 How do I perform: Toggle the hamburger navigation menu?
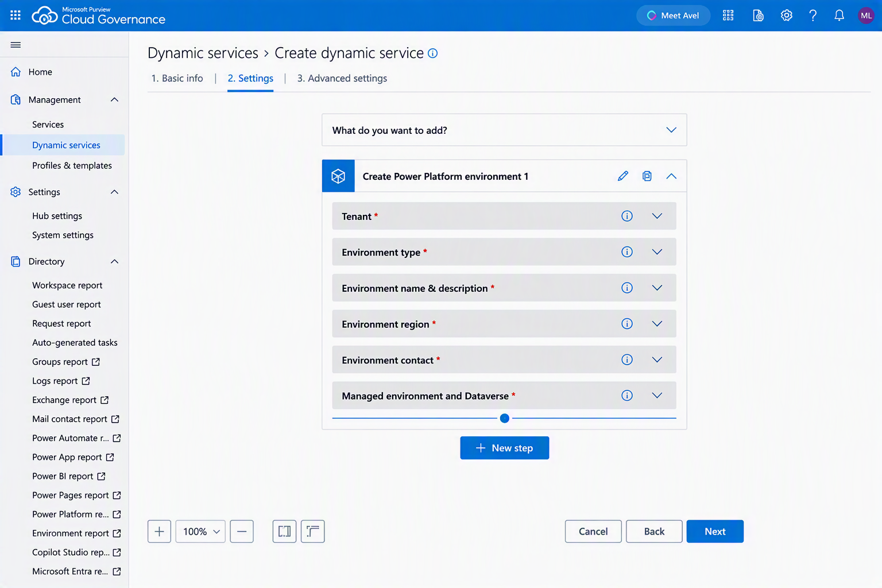pos(16,45)
